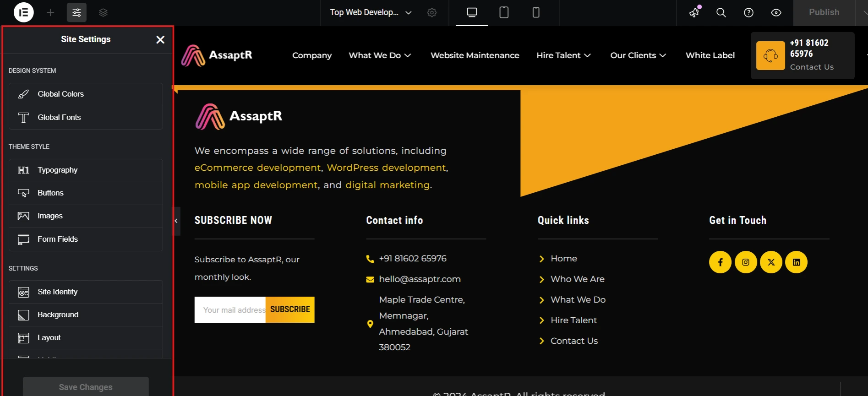Screen dimensions: 868x396
Task: Click the AssaptR logo in footer
Action: click(x=239, y=116)
